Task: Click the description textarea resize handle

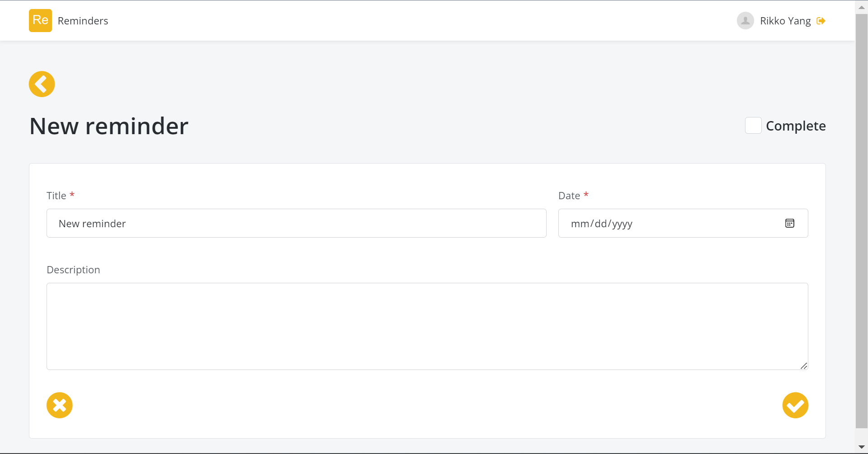Action: pyautogui.click(x=804, y=366)
